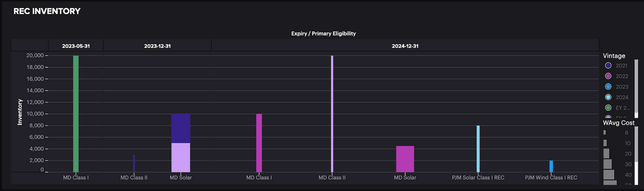Select the 2023-12-31 expiry column header
The image size is (644, 191).
point(157,46)
